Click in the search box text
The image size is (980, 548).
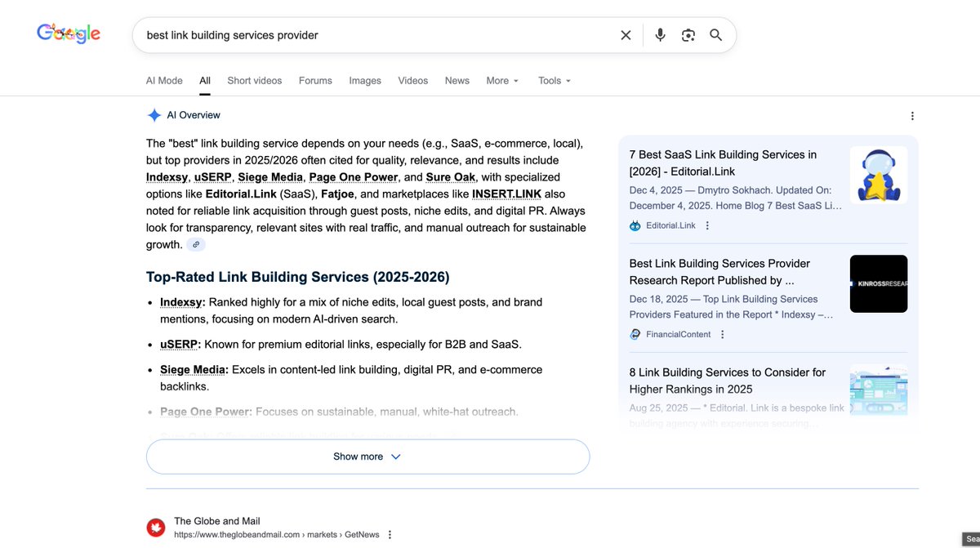(x=233, y=35)
